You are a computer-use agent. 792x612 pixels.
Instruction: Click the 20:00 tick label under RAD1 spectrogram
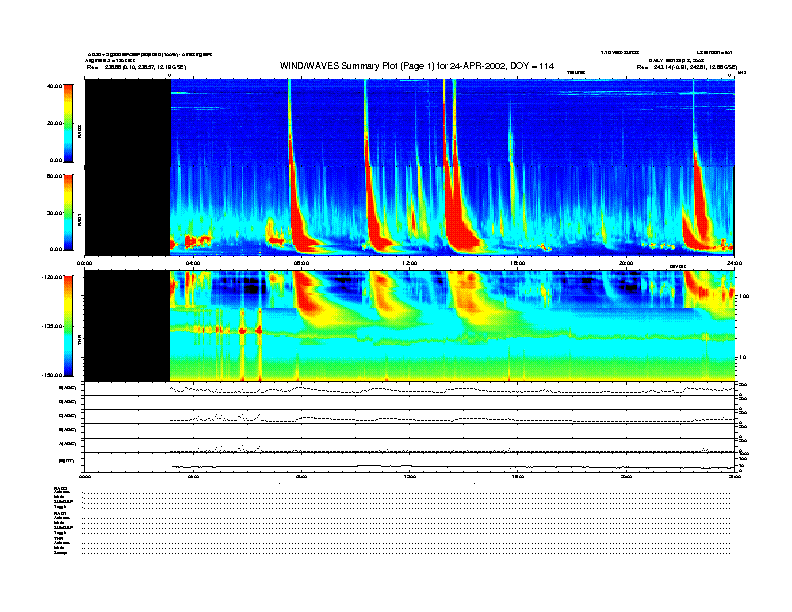tap(626, 263)
